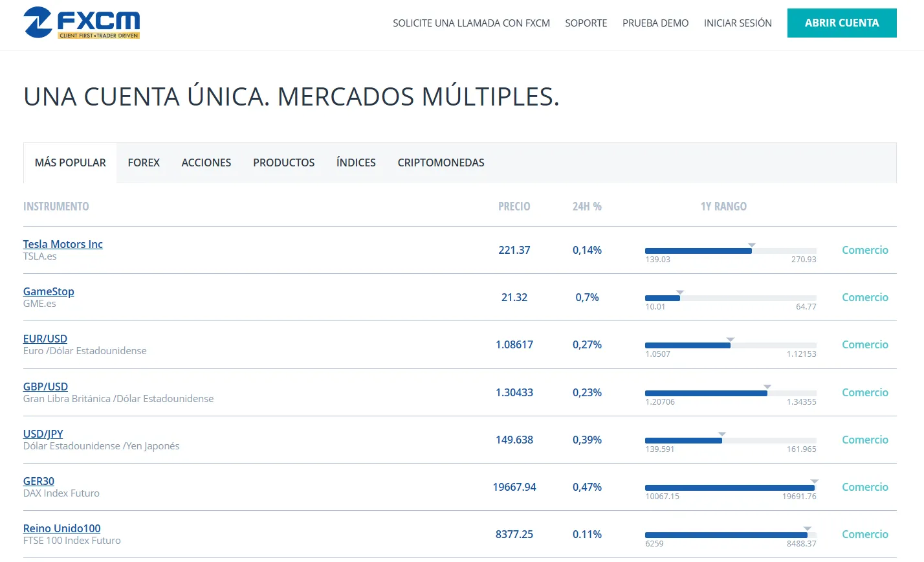The image size is (924, 562).
Task: Click the GME.es ticker text
Action: (39, 304)
